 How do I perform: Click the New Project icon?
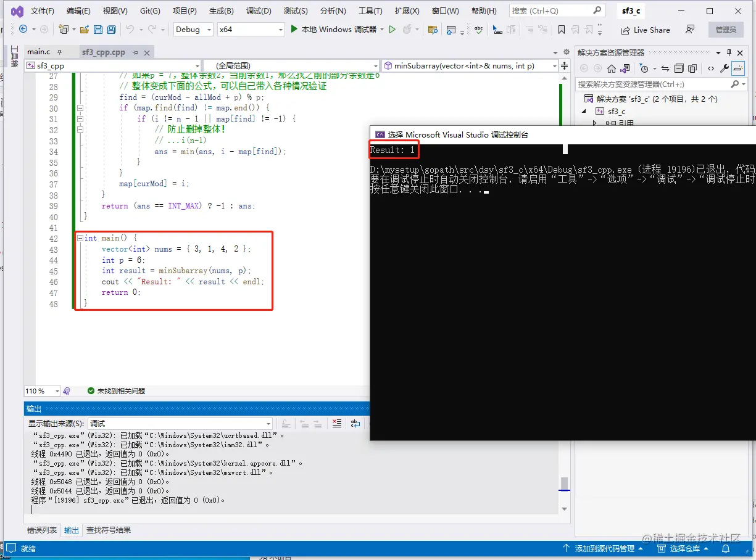pyautogui.click(x=64, y=29)
